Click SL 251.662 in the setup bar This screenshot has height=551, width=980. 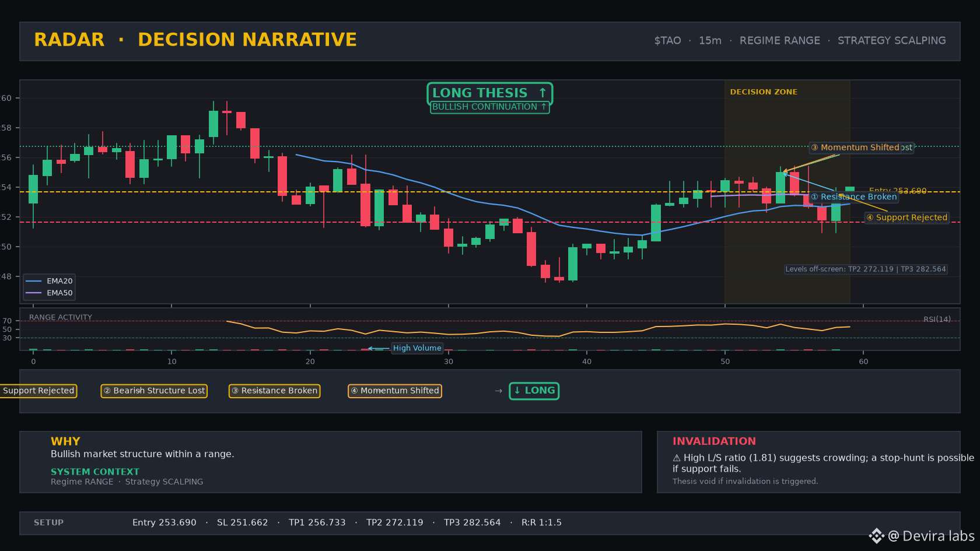pos(243,522)
